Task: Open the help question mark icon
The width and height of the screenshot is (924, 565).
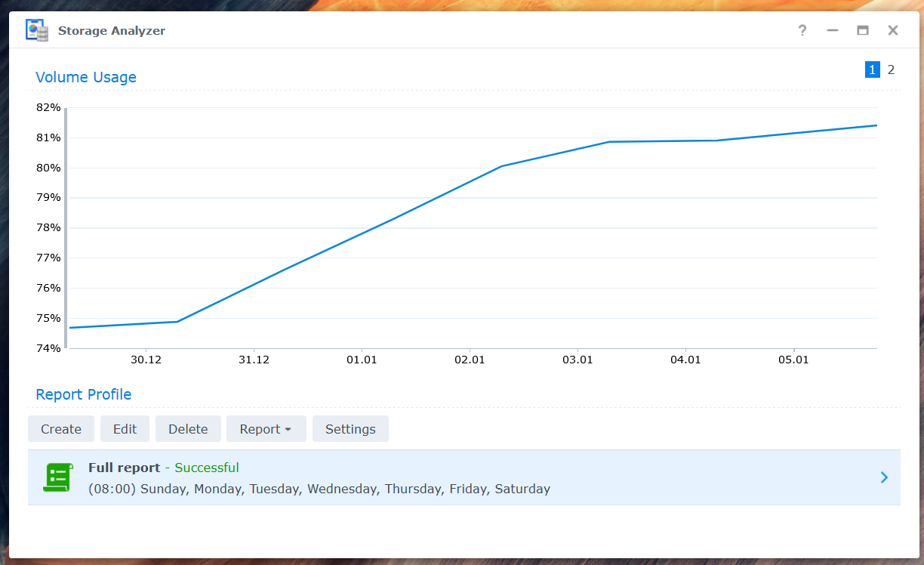Action: tap(802, 30)
